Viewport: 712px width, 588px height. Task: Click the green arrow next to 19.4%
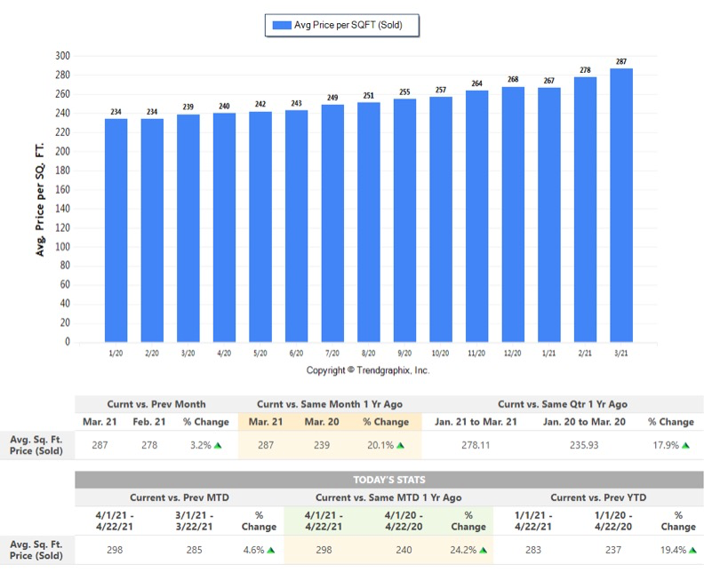coord(694,551)
